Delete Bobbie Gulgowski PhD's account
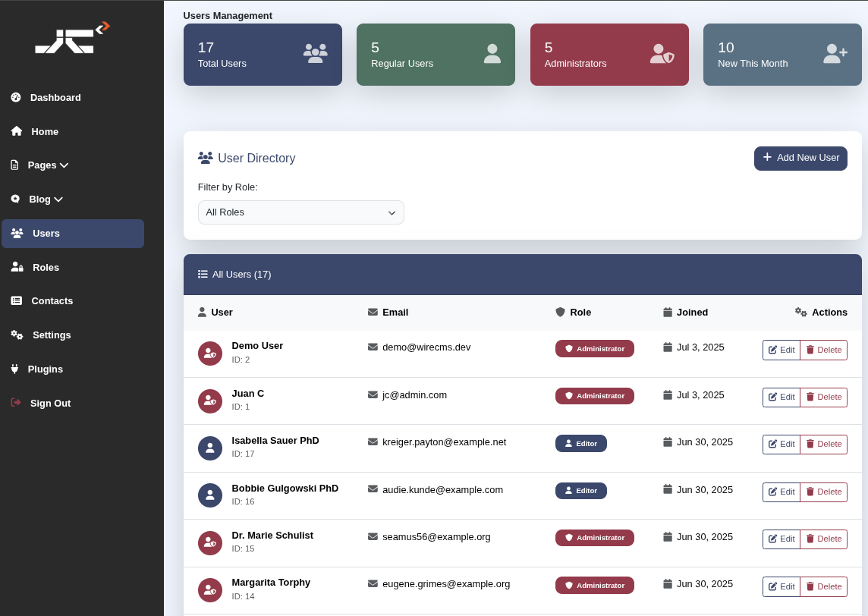The height and width of the screenshot is (616, 868). pos(824,492)
